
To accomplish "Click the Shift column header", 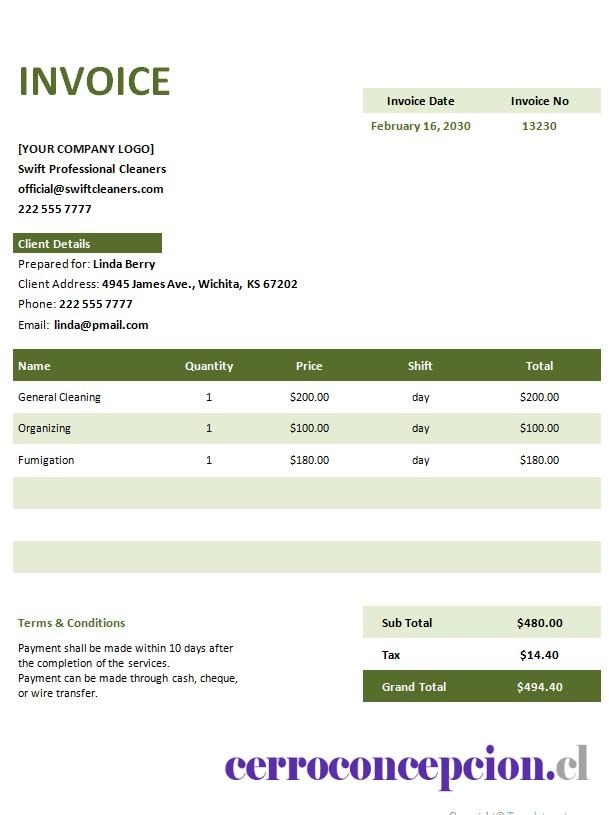I will 420,366.
